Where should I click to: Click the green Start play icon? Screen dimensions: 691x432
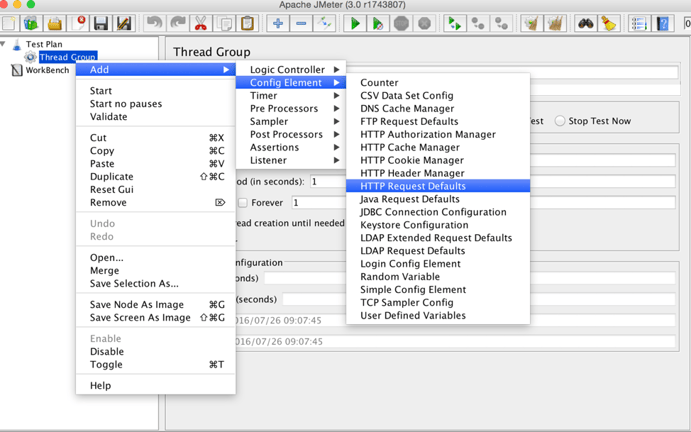355,23
